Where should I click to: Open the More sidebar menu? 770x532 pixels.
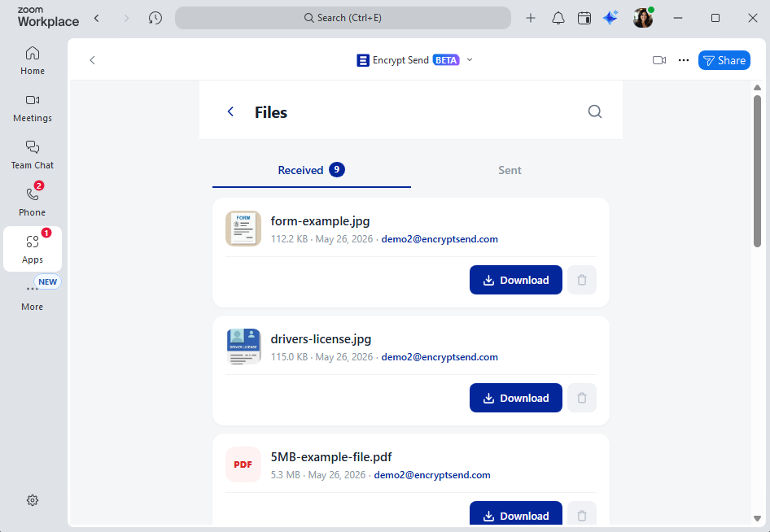tap(33, 296)
